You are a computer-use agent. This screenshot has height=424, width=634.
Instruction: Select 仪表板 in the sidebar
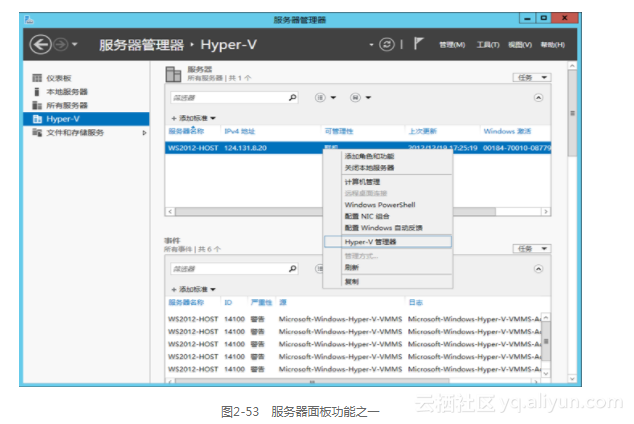click(x=59, y=78)
